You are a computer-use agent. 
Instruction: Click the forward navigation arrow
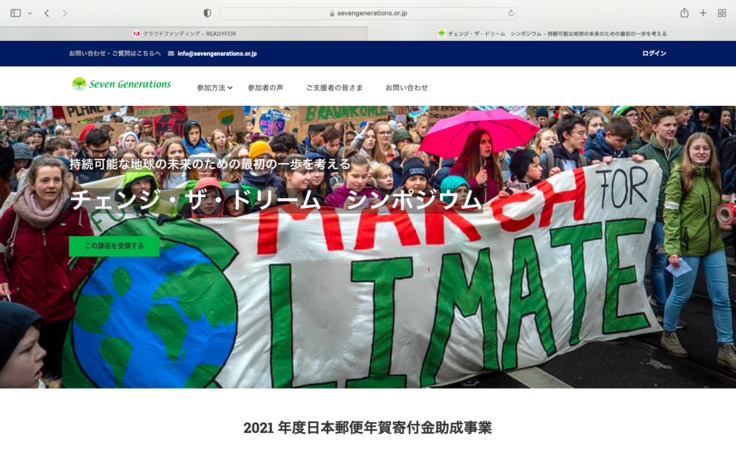pyautogui.click(x=64, y=13)
